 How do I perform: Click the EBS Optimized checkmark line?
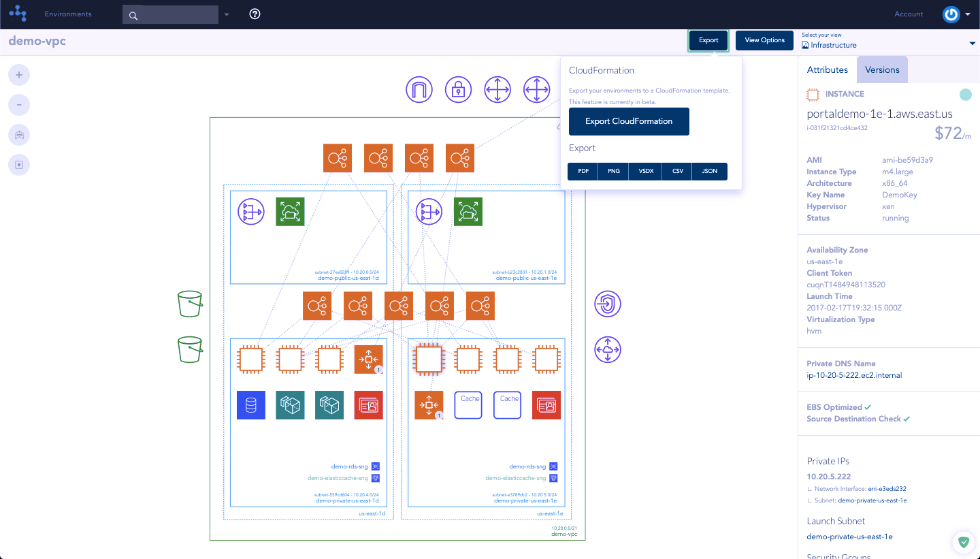coord(839,407)
